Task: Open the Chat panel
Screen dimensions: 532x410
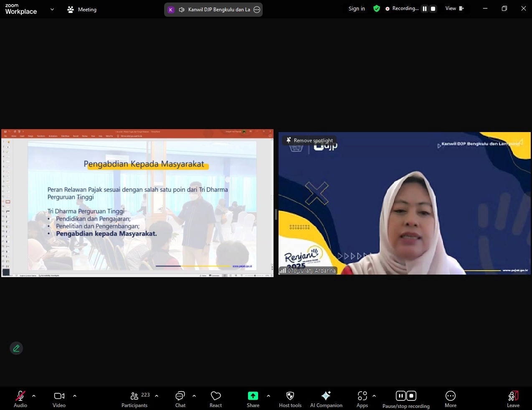Action: [x=180, y=399]
